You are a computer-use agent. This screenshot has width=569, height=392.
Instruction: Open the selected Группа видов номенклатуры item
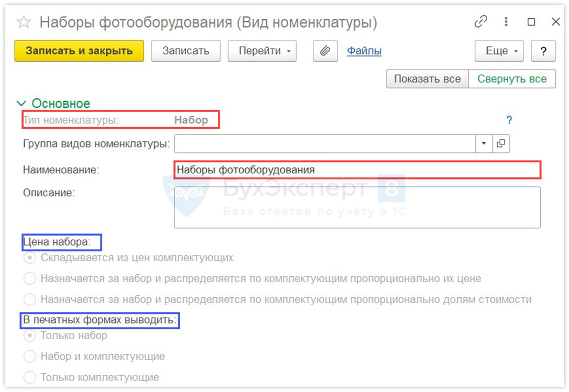[x=501, y=143]
